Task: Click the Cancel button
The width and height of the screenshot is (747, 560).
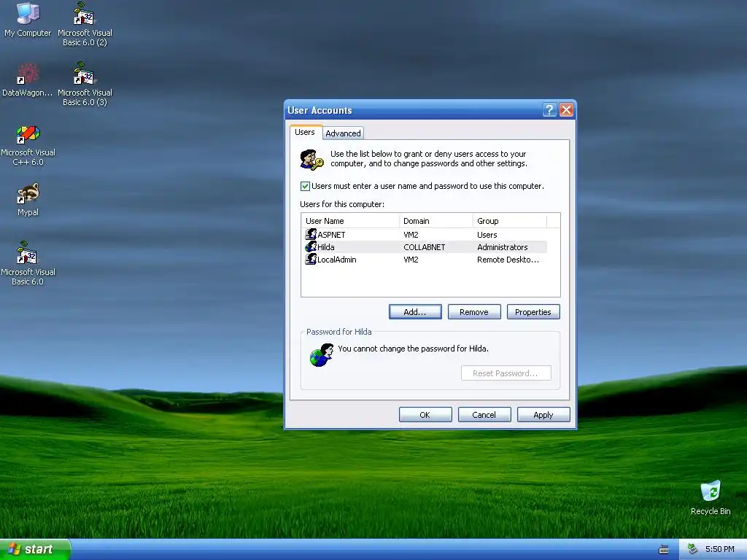Action: click(x=484, y=415)
